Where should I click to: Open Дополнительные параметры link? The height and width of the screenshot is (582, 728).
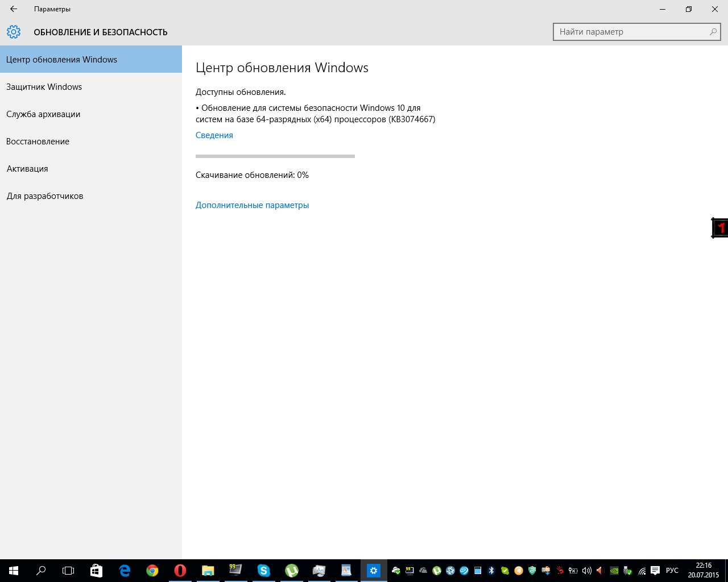(x=253, y=205)
